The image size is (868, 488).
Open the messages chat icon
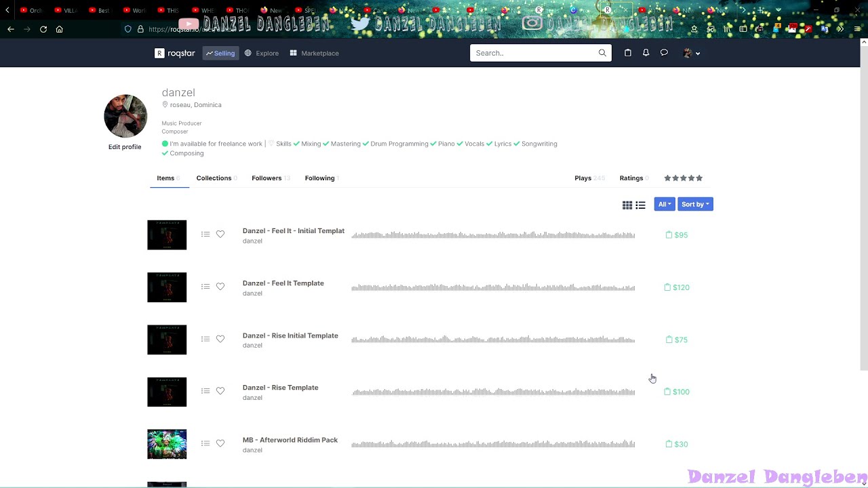coord(664,53)
